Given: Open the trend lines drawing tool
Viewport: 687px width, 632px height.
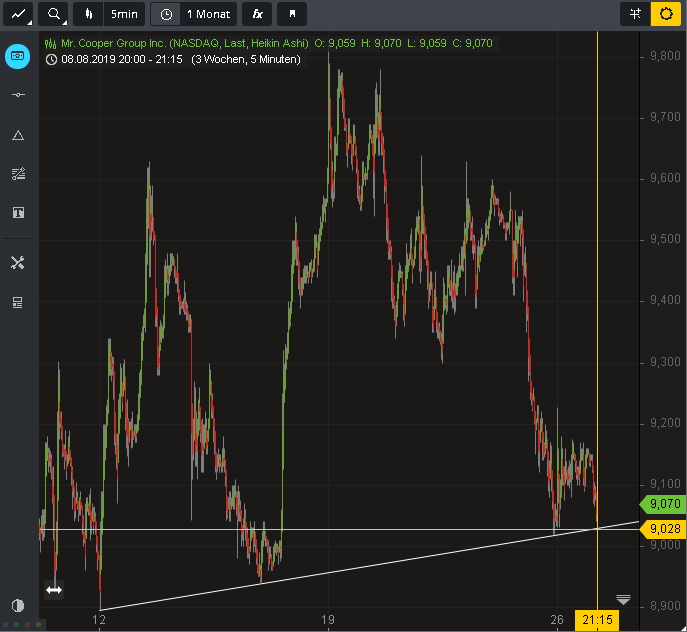Looking at the screenshot, I should (18, 174).
